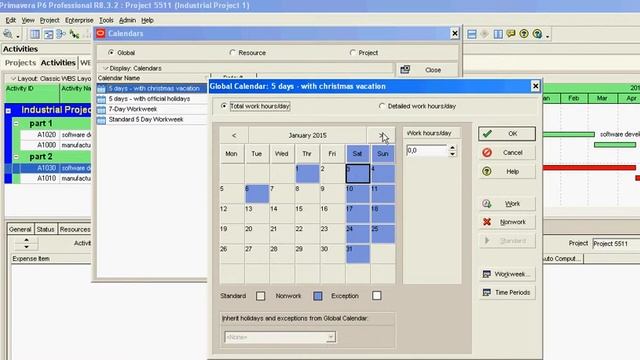Open the Help menu in menu bar
This screenshot has height=360, width=640.
click(147, 20)
